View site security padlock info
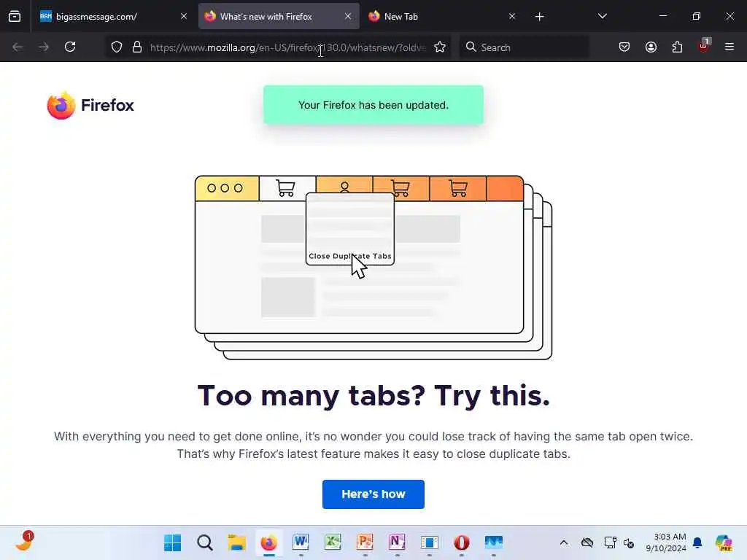Screen dimensions: 747x560 137,47
